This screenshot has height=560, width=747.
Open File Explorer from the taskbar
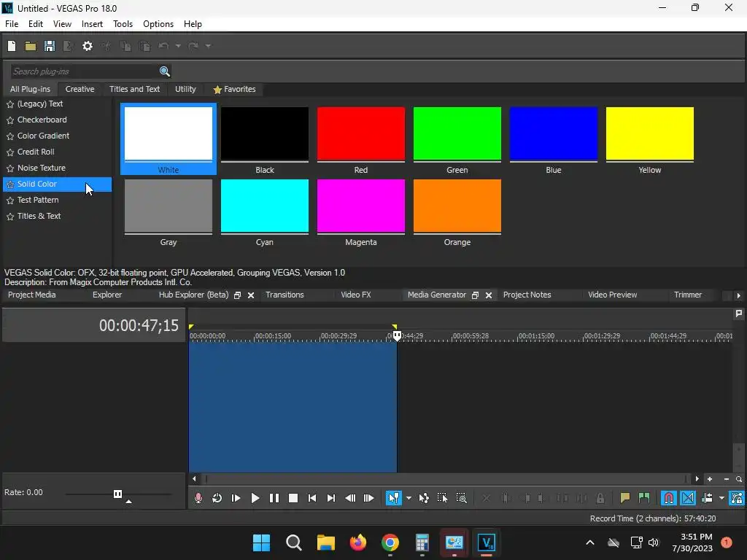click(326, 542)
